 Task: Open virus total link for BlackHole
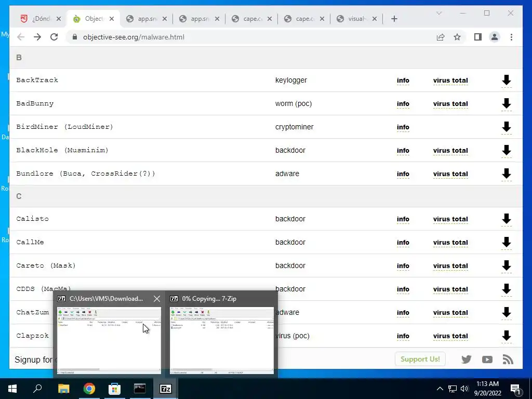450,151
